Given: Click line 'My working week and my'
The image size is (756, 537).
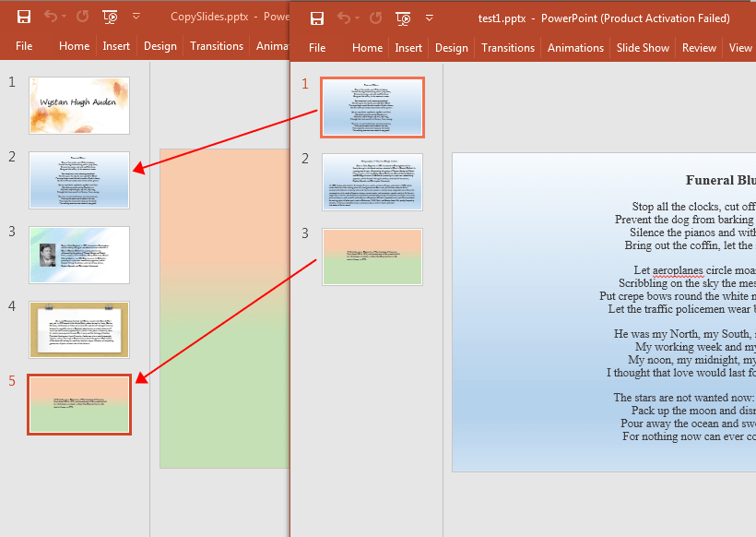Looking at the screenshot, I should pos(695,347).
